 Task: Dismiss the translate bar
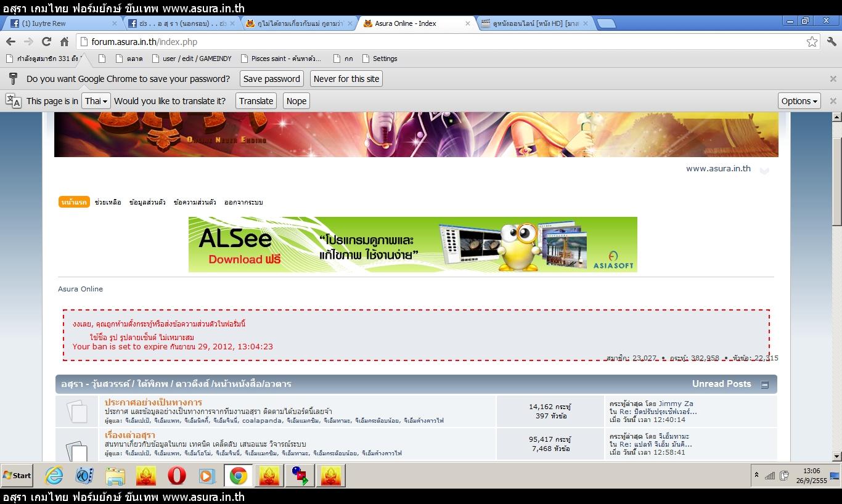pos(833,101)
